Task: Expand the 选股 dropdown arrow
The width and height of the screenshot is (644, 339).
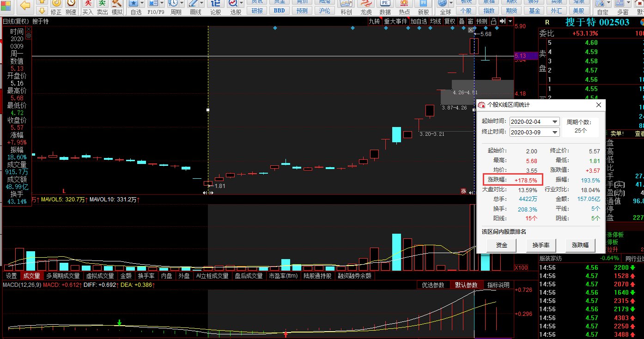Action: coord(242,4)
